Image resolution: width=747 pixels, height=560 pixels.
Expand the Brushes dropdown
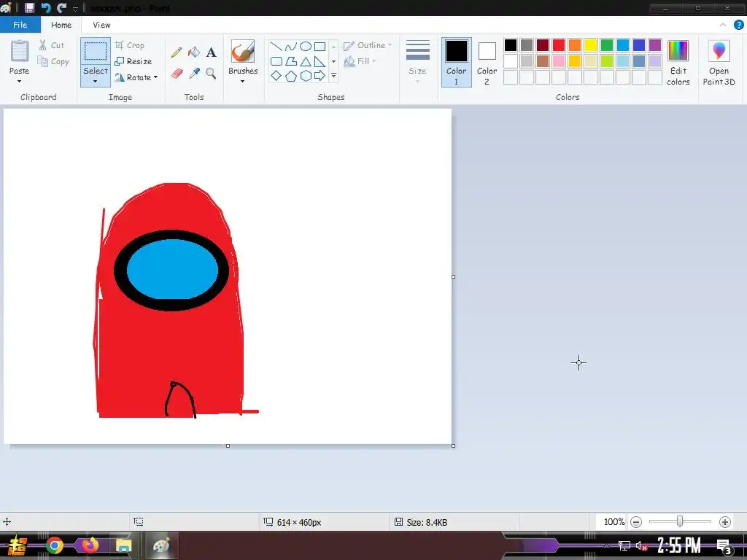point(243,80)
